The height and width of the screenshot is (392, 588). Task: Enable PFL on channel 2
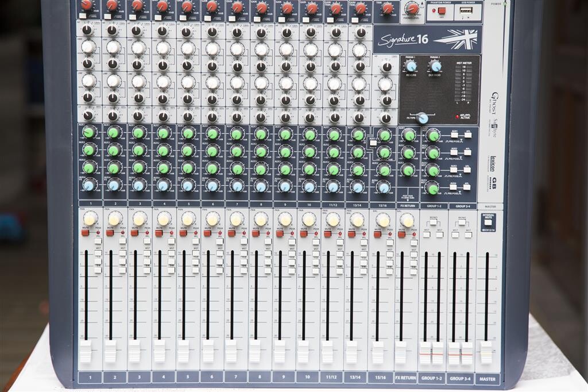point(123,241)
